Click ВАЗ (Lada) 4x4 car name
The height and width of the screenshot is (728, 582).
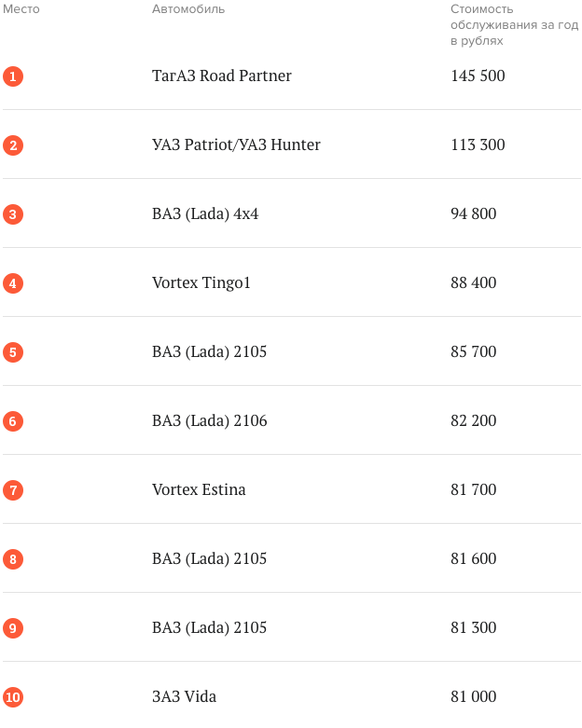click(205, 213)
